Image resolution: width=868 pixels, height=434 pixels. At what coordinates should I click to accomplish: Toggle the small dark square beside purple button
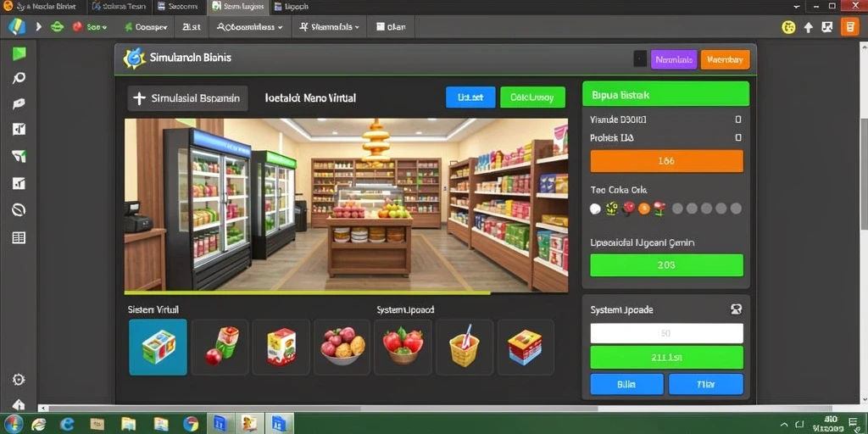(x=640, y=59)
